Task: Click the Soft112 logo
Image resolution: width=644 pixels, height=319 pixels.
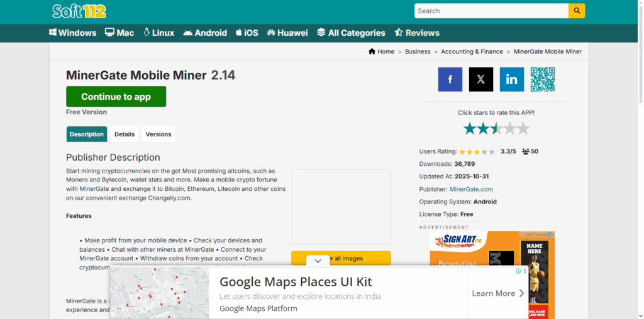Action: [x=79, y=11]
